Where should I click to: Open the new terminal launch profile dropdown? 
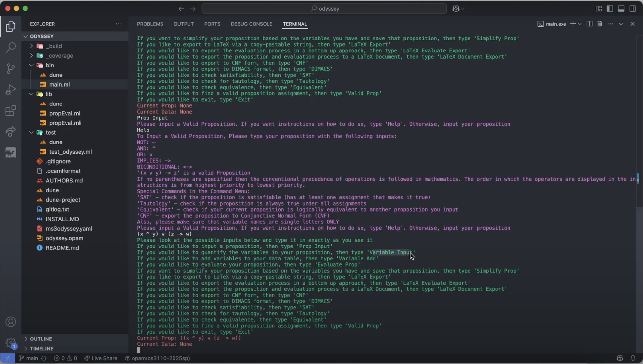click(x=580, y=24)
